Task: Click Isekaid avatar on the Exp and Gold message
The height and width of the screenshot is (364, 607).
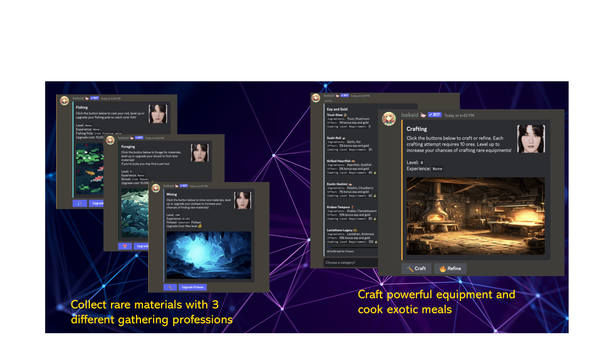Action: (316, 98)
